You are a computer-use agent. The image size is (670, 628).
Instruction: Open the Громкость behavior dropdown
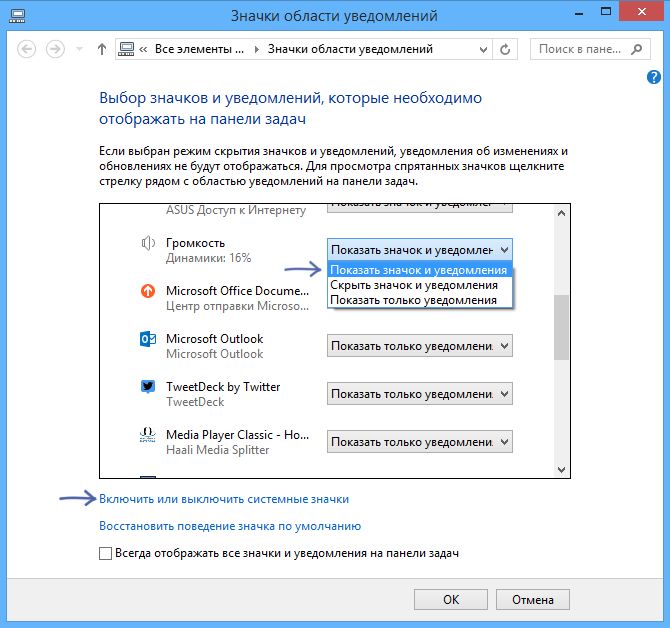(419, 249)
